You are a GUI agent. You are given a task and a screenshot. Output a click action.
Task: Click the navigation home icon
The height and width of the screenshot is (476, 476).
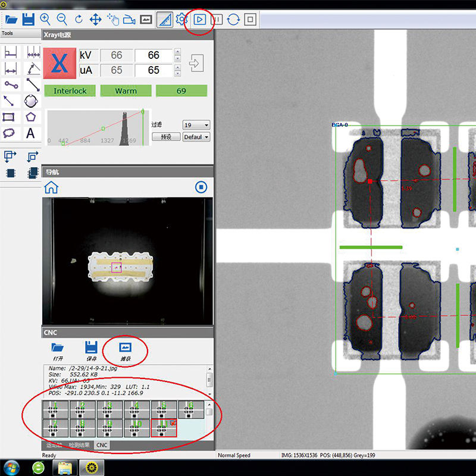point(51,187)
